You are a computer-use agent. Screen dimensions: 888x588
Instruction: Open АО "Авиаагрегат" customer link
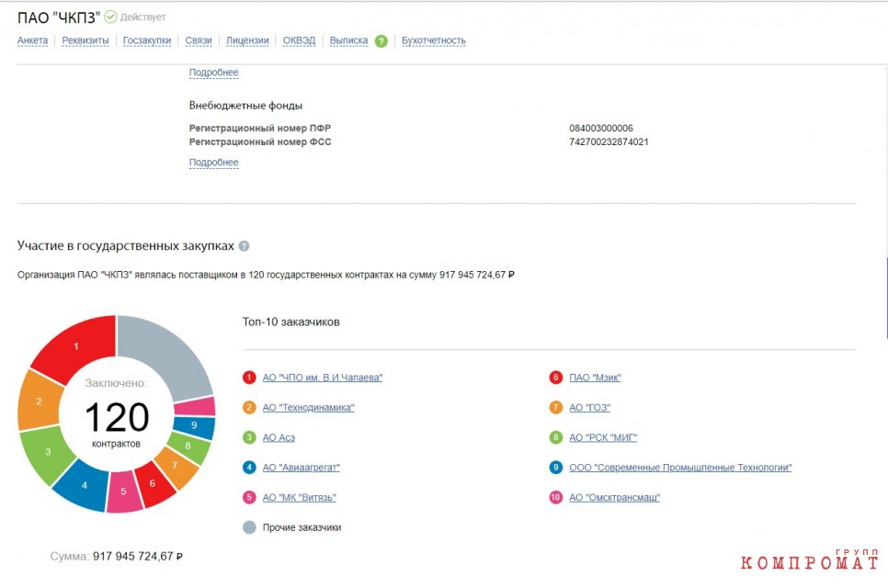(301, 468)
